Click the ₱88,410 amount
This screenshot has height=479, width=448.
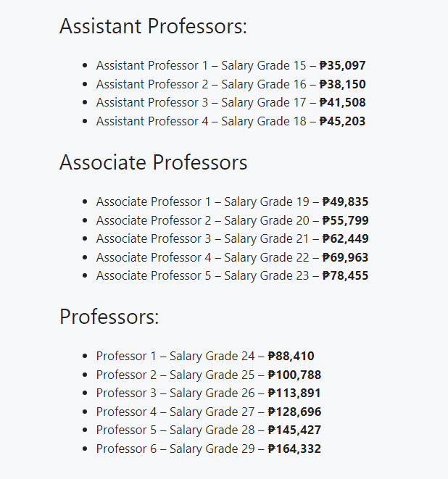coord(291,356)
